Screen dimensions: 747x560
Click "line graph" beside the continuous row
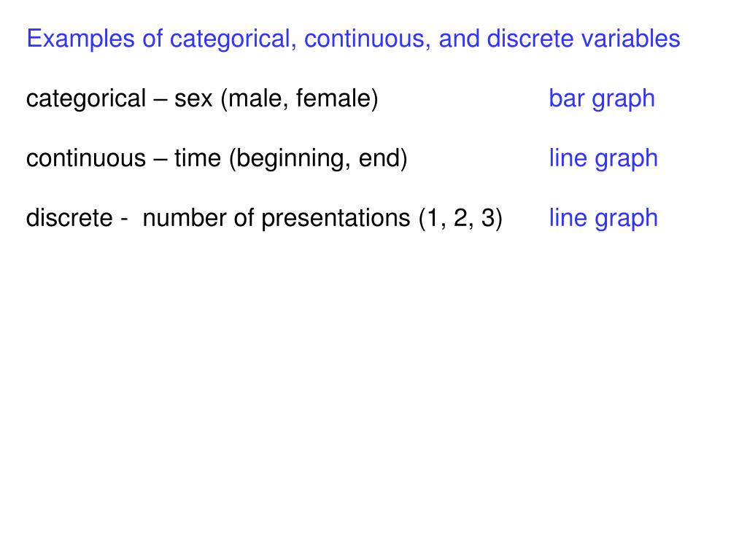pos(603,158)
